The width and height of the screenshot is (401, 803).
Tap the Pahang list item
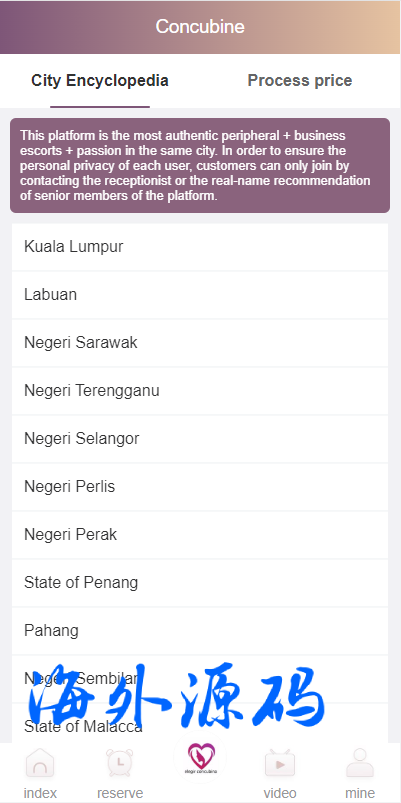(x=200, y=630)
